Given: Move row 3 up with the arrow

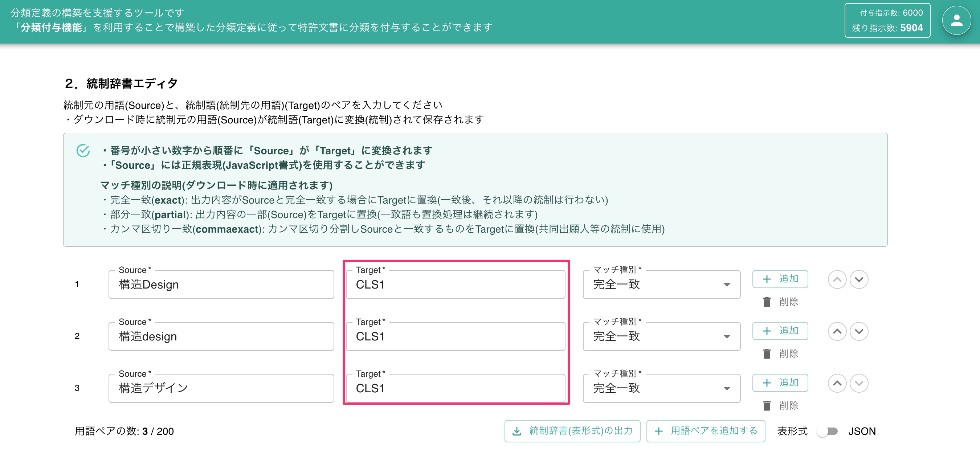Looking at the screenshot, I should coord(837,383).
